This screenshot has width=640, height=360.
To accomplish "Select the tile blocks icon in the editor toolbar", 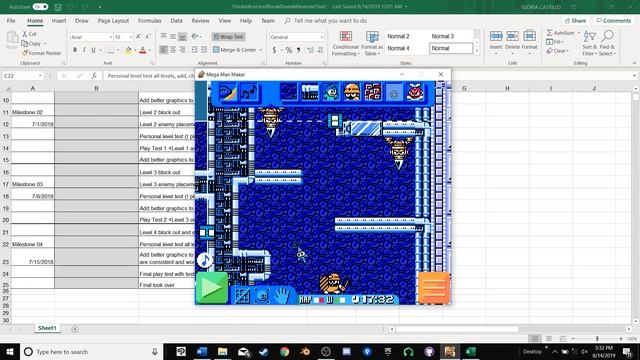I will 310,92.
